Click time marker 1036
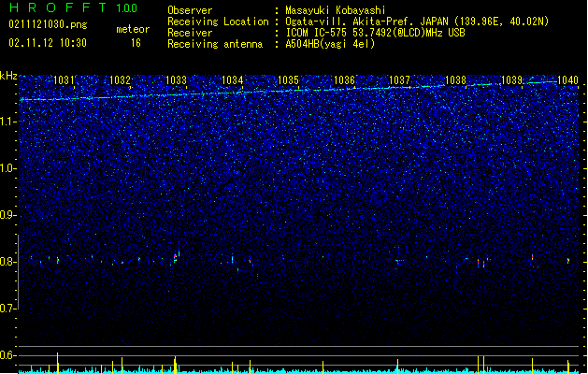The width and height of the screenshot is (588, 374). (x=344, y=80)
